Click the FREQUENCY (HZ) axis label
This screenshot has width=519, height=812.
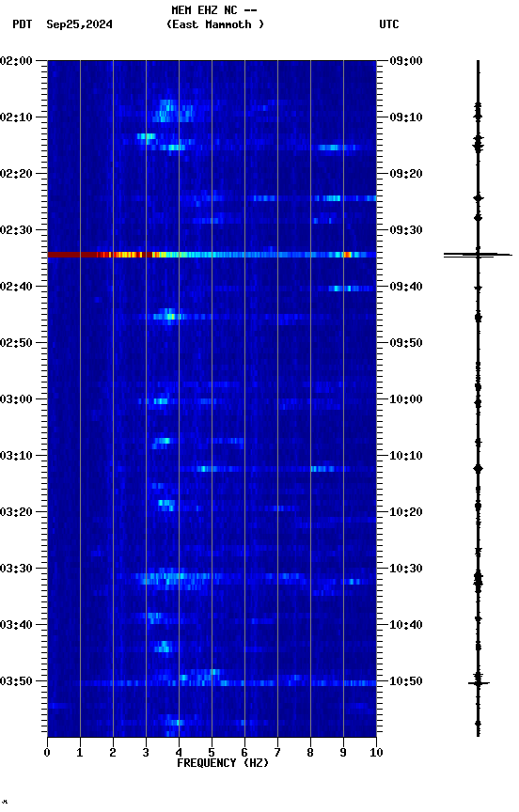pyautogui.click(x=223, y=763)
